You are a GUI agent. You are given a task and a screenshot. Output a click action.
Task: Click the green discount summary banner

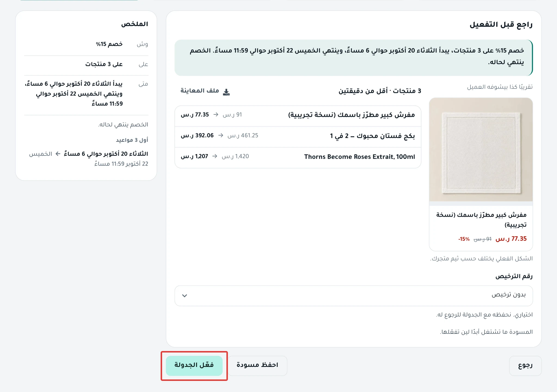(353, 58)
